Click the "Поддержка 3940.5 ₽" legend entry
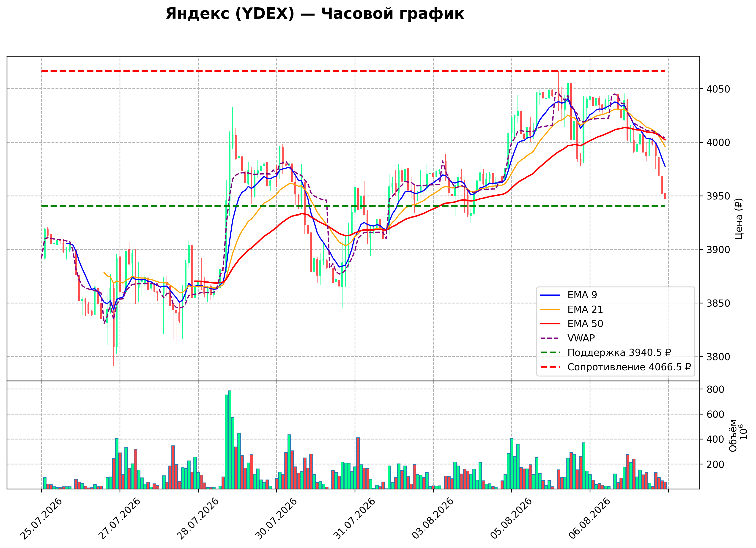 point(605,352)
